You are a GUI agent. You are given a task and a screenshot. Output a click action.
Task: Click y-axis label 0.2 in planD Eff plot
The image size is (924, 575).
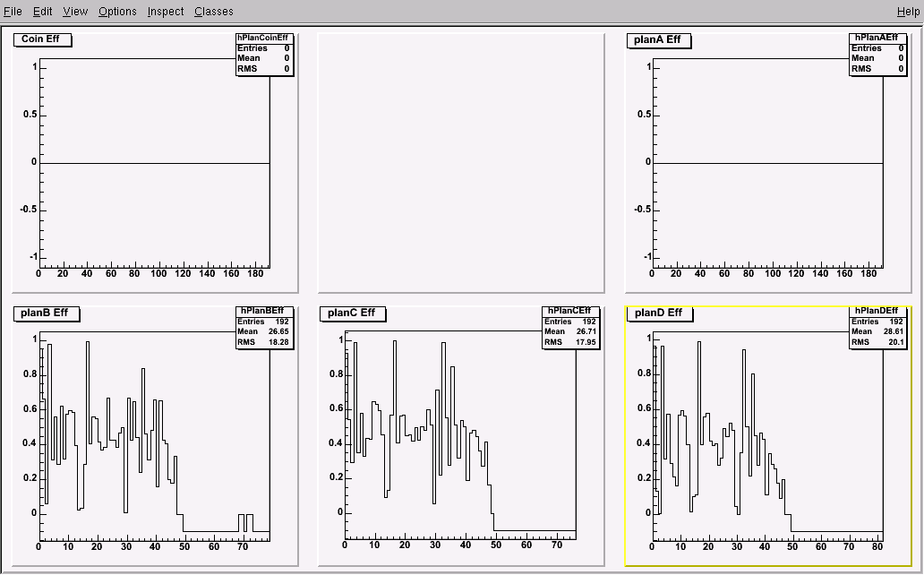644,477
